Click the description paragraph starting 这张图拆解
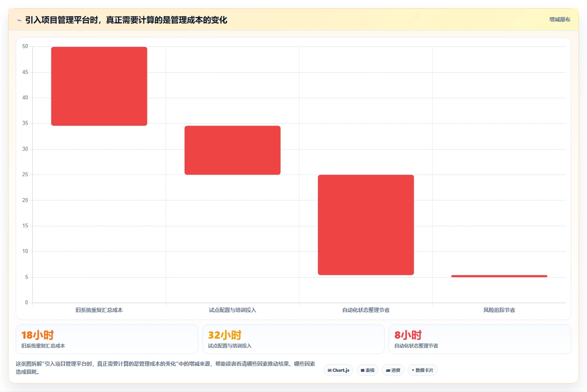 click(166, 368)
